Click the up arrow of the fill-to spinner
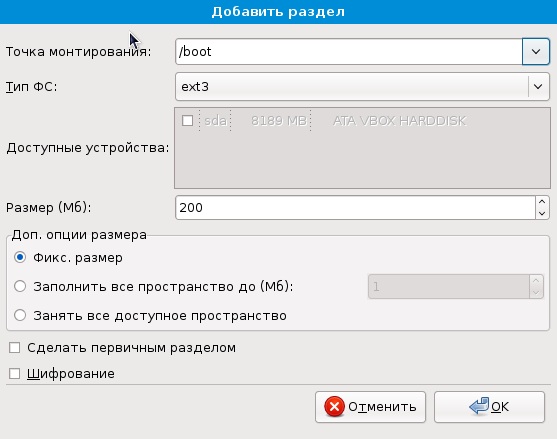Viewport: 557px width, 439px height. [x=536, y=281]
